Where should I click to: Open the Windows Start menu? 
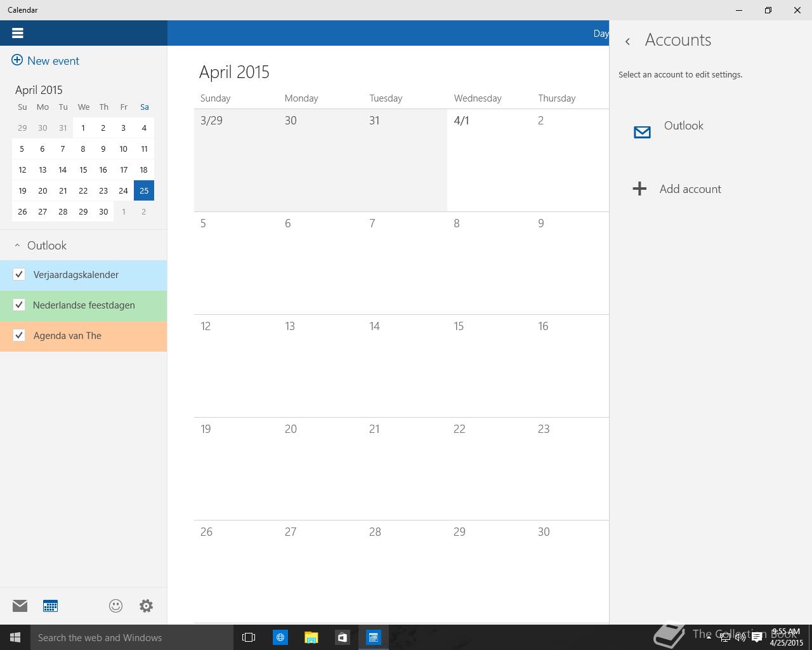pos(15,637)
